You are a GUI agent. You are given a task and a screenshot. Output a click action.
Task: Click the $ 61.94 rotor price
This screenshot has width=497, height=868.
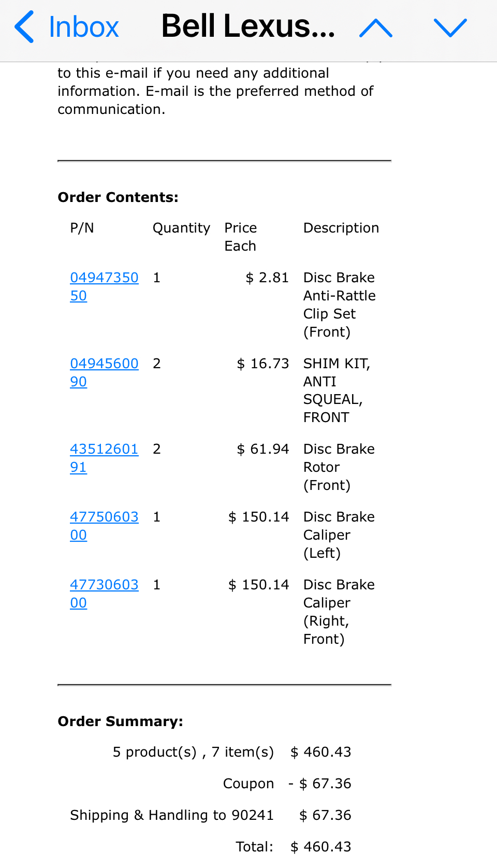[x=263, y=449]
